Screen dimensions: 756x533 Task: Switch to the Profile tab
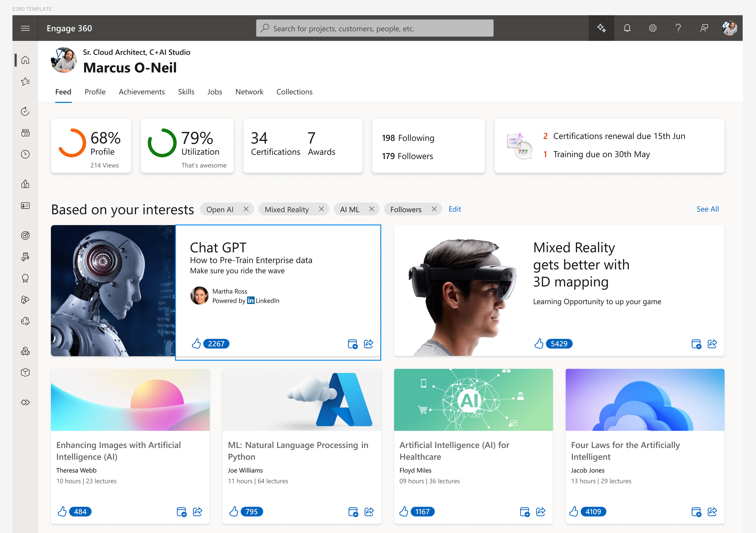point(95,92)
